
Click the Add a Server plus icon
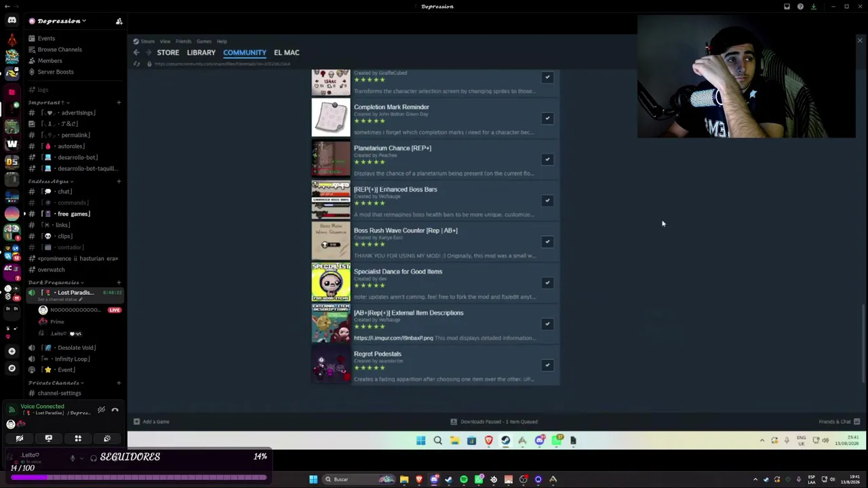12,351
